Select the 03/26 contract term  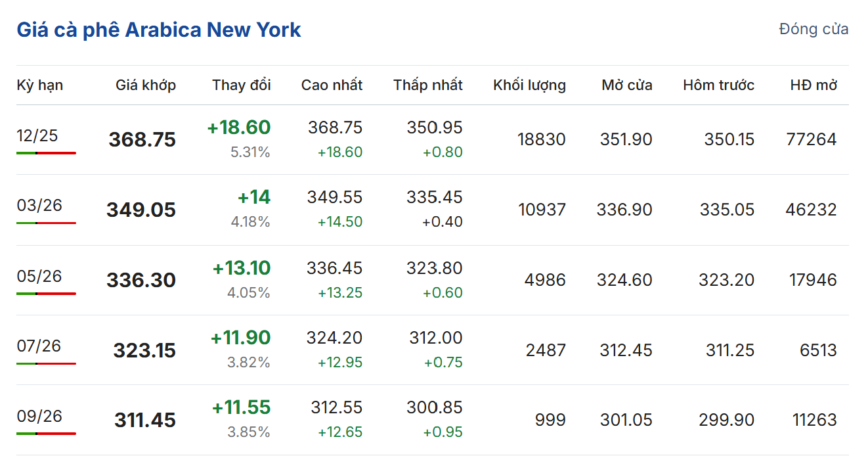point(39,206)
